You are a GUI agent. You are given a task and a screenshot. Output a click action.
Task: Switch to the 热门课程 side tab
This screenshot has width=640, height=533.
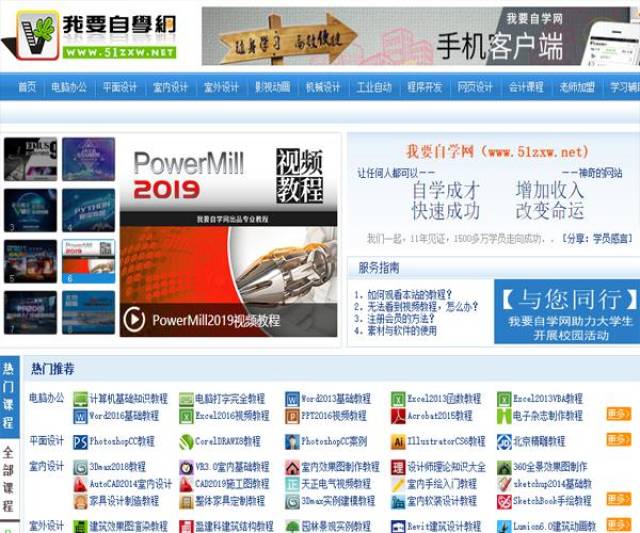click(9, 396)
